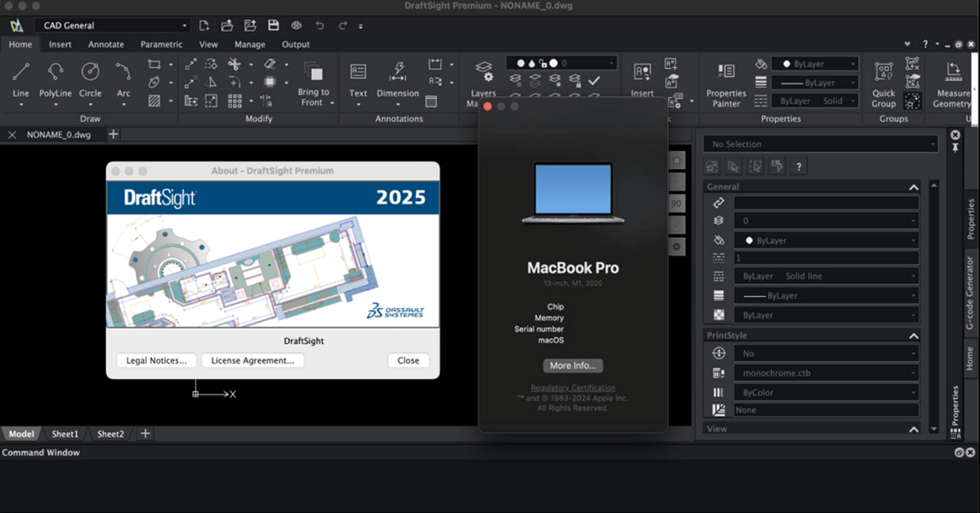Open the No Selection dropdown
Screen dimensions: 980x513
pos(821,144)
